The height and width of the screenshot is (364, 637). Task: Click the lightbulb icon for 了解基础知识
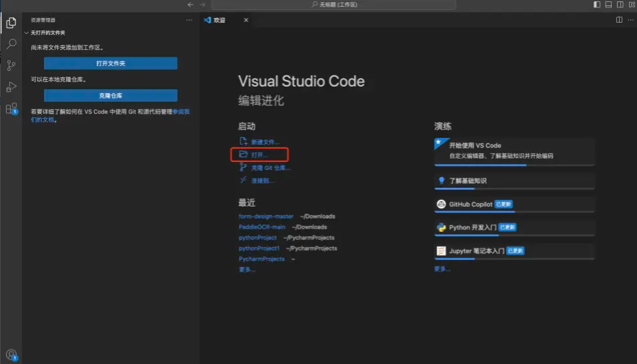442,181
